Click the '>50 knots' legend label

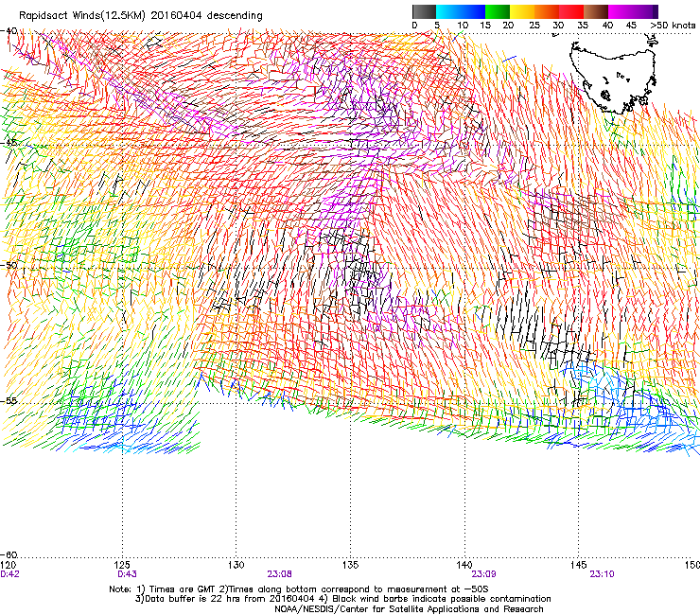673,26
